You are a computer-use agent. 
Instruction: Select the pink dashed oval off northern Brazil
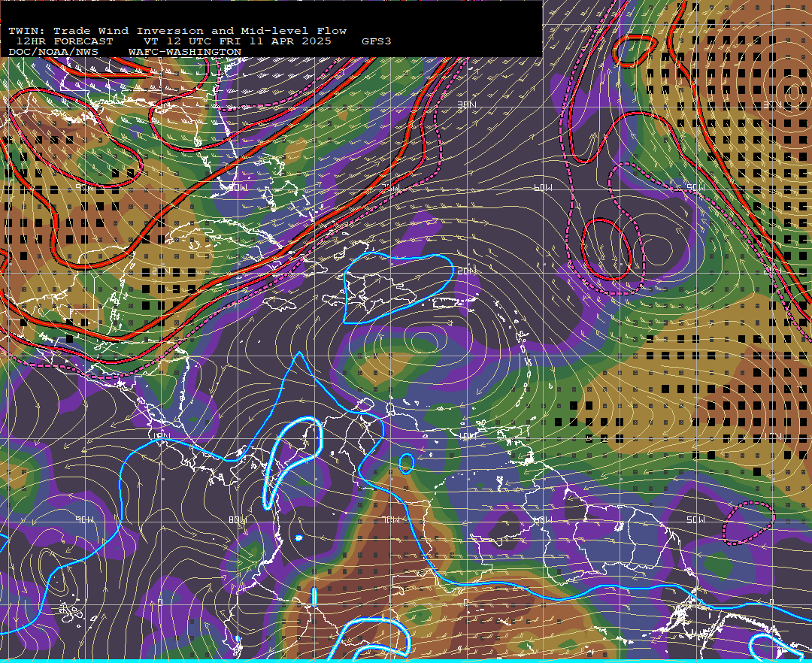[748, 522]
